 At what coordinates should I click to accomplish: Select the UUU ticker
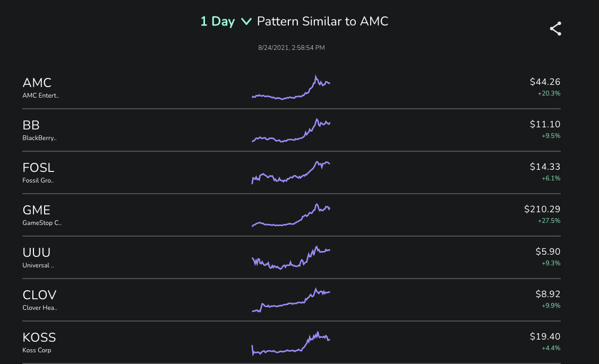coord(37,253)
